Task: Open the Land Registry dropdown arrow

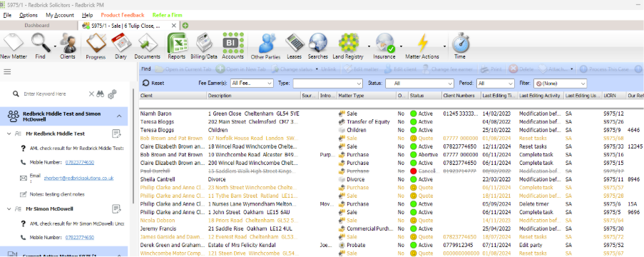Action: point(369,46)
